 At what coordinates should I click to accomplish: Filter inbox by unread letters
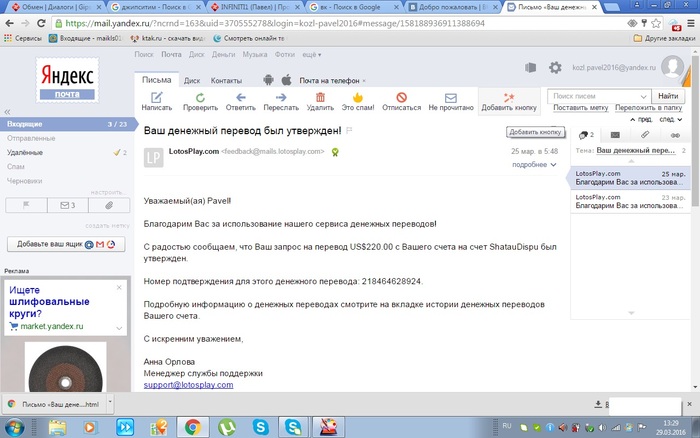(67, 205)
